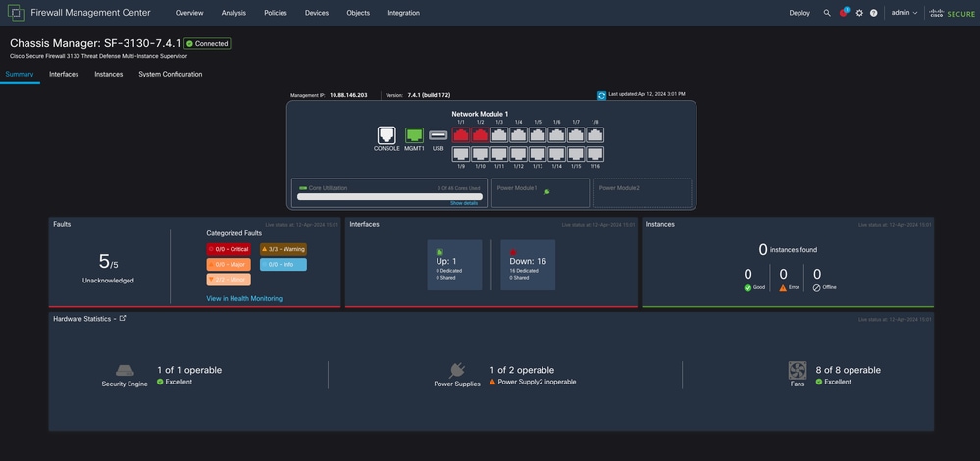The height and width of the screenshot is (461, 980).
Task: Click Show details under Core Utilization
Action: pos(464,203)
